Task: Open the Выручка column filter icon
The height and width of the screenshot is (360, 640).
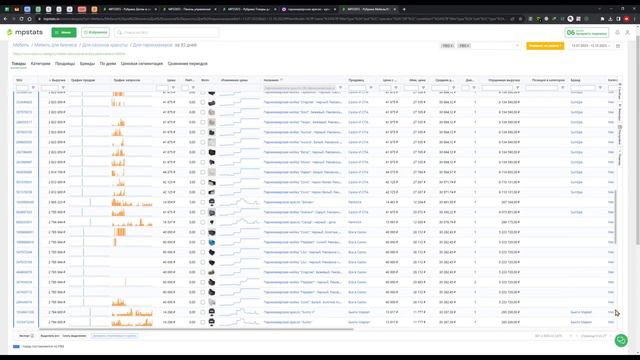Action: (63, 88)
